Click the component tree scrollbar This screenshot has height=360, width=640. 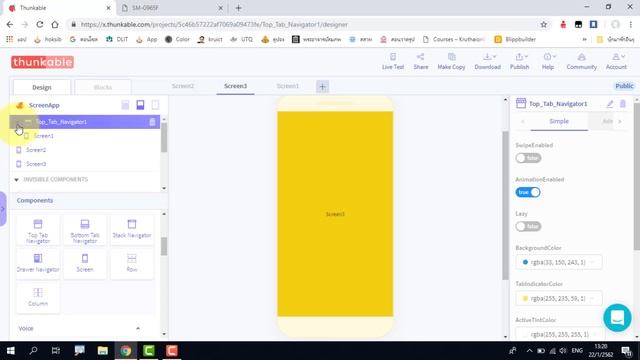[164, 138]
